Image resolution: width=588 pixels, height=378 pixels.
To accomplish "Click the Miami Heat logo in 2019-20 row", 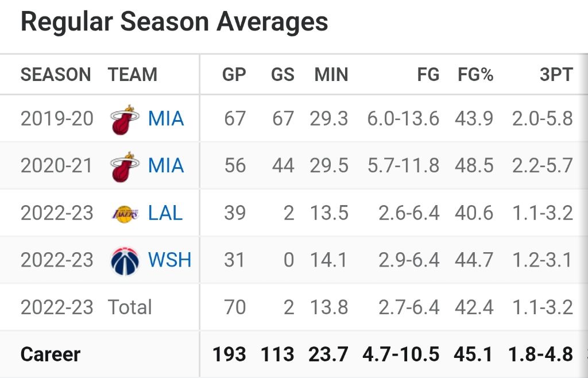I will click(125, 119).
